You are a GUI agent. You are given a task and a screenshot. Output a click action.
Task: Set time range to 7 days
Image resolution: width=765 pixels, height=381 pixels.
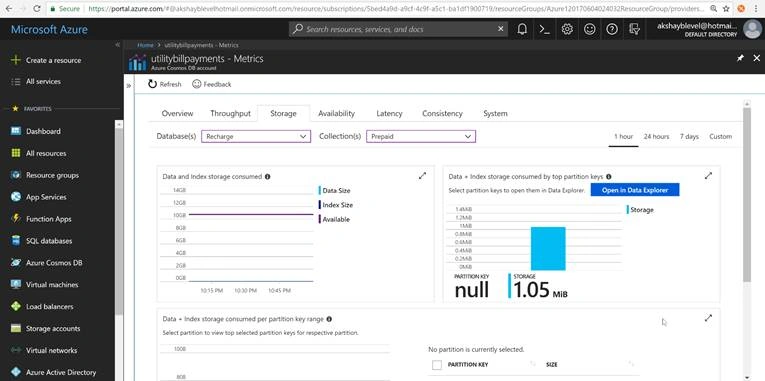(689, 137)
